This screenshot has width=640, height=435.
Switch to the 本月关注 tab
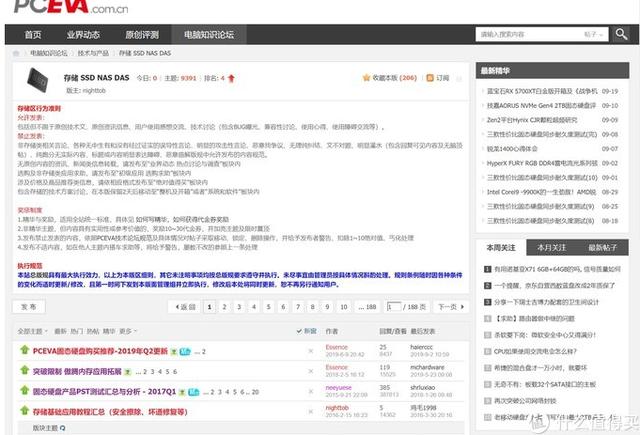[x=551, y=248]
